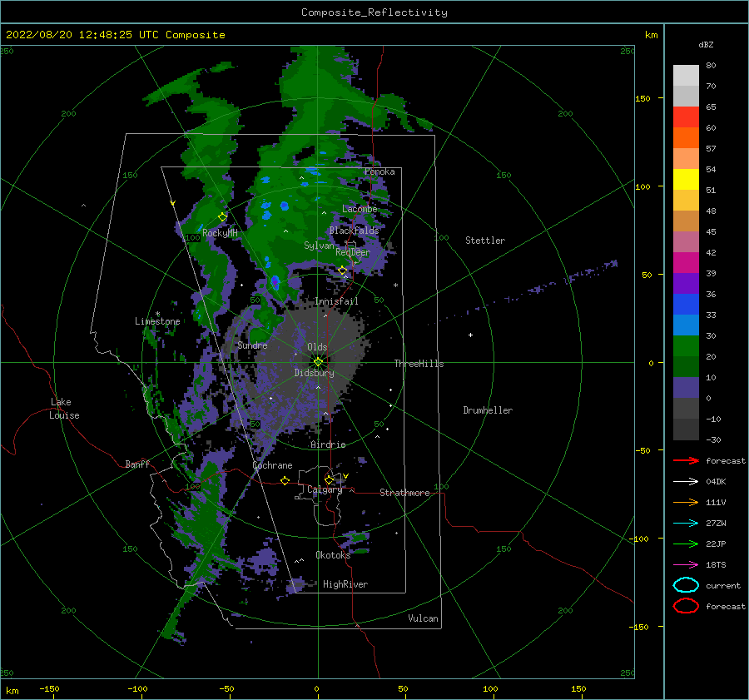Click the Banff town label
The image size is (749, 700).
(137, 464)
